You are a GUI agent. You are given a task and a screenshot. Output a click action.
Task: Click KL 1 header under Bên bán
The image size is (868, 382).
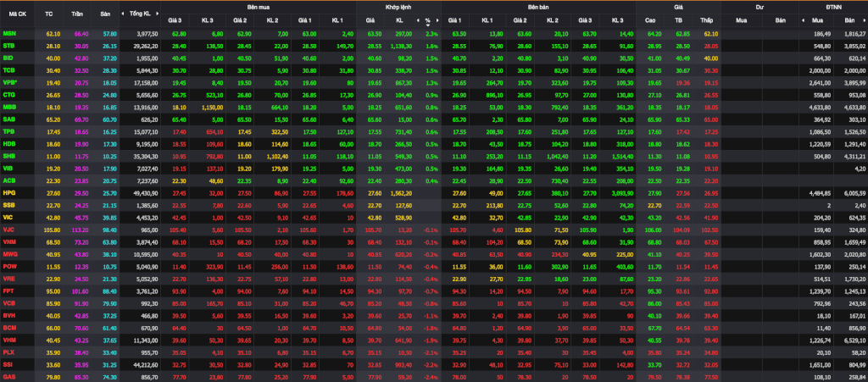tap(487, 20)
